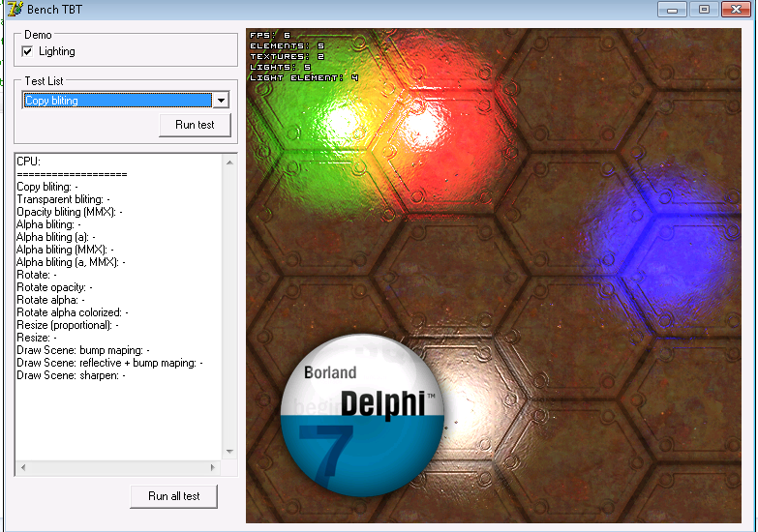Click the 'Alpha bliting (a): -' line
This screenshot has width=758, height=532.
click(x=56, y=237)
